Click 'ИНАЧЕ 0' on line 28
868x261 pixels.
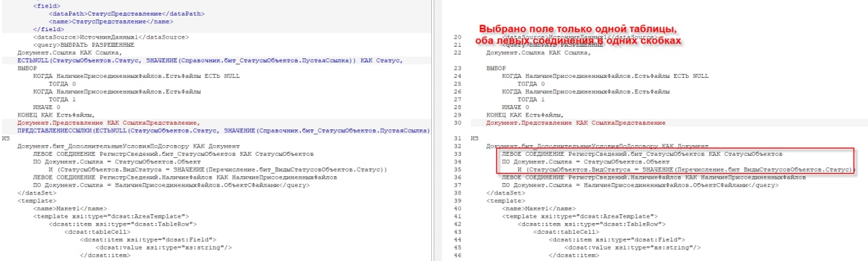click(x=515, y=107)
